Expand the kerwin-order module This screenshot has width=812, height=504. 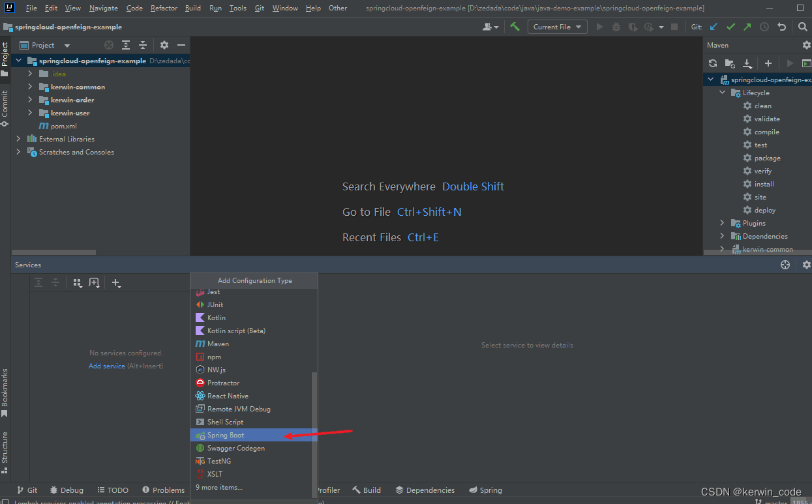click(29, 100)
